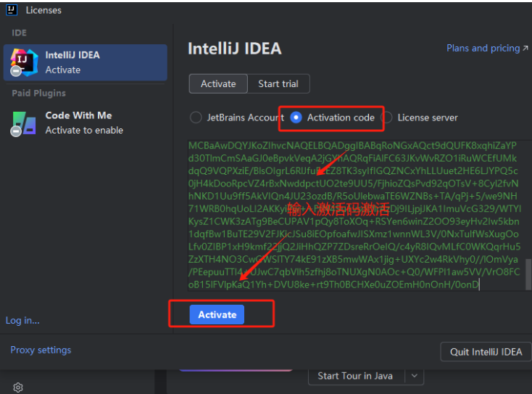The height and width of the screenshot is (394, 532).
Task: Click the IntelliJ IDEA logo in title bar
Action: (12, 10)
